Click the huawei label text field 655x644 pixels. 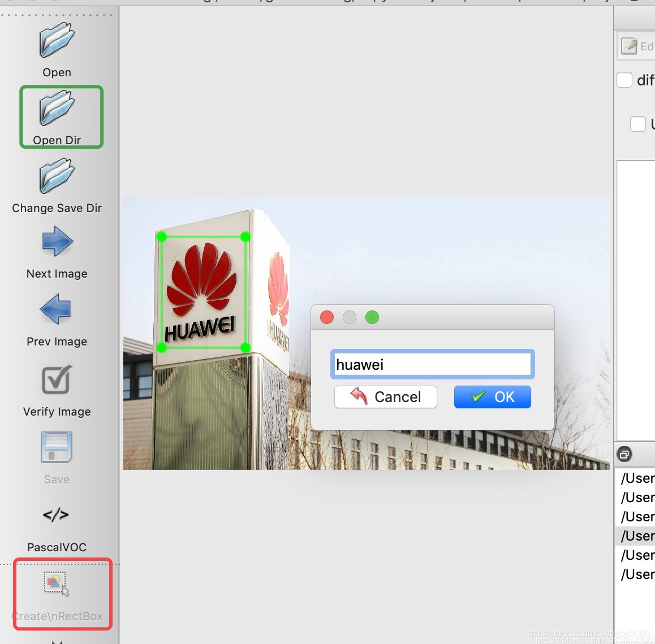coord(432,364)
